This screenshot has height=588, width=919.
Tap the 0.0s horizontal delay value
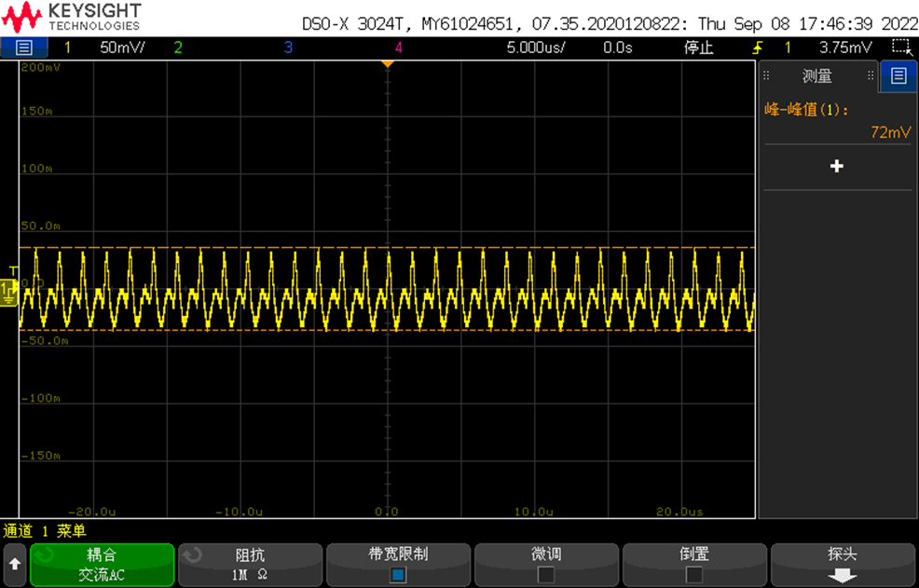[x=618, y=48]
